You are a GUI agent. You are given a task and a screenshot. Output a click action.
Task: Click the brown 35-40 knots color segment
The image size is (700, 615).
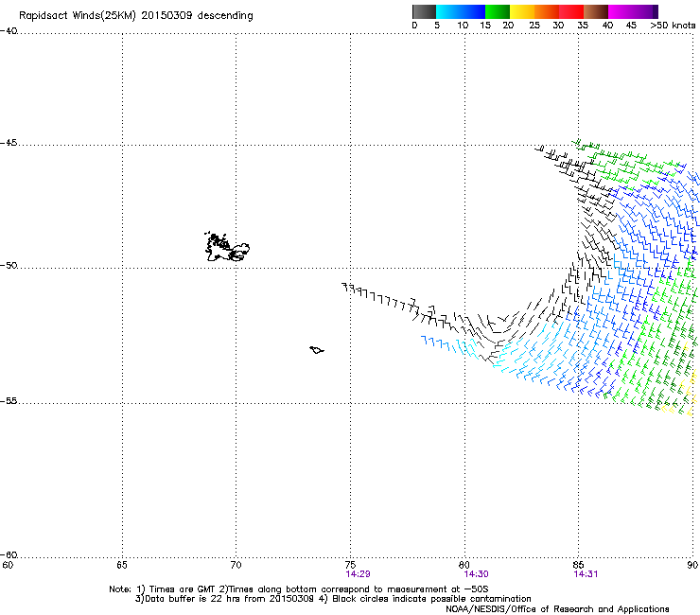596,11
